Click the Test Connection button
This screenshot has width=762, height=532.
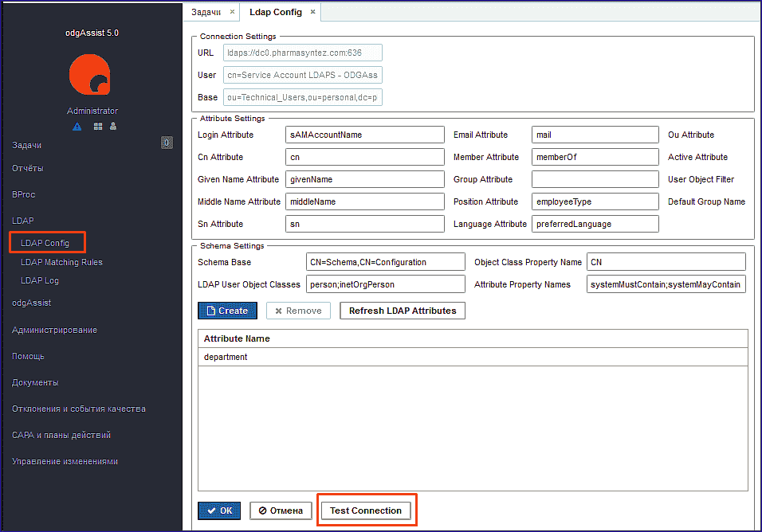[366, 510]
